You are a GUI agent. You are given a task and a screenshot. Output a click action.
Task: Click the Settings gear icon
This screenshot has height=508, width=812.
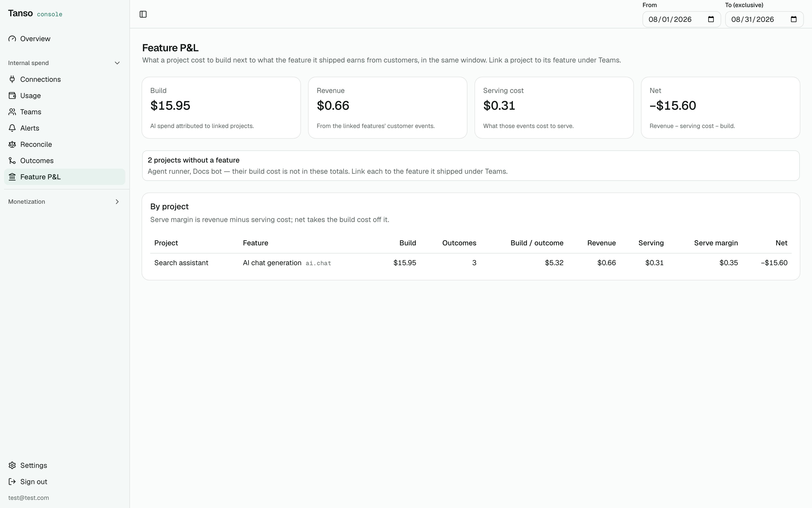point(12,465)
